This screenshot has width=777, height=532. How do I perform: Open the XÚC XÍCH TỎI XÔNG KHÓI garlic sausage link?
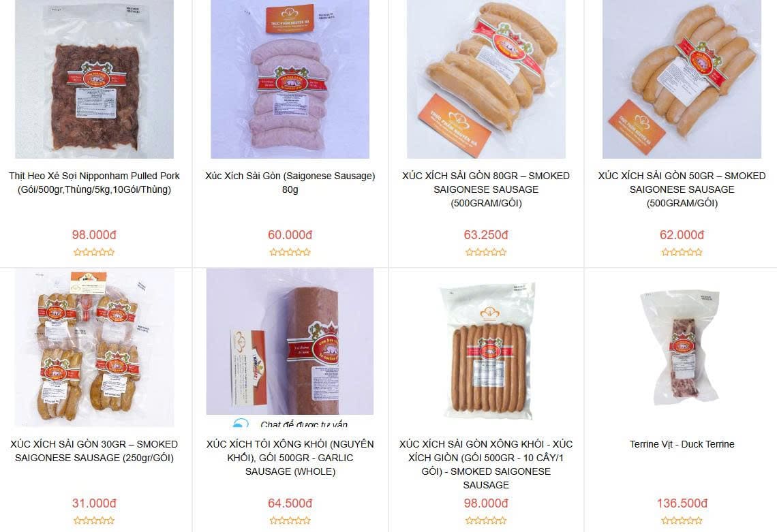tap(290, 458)
